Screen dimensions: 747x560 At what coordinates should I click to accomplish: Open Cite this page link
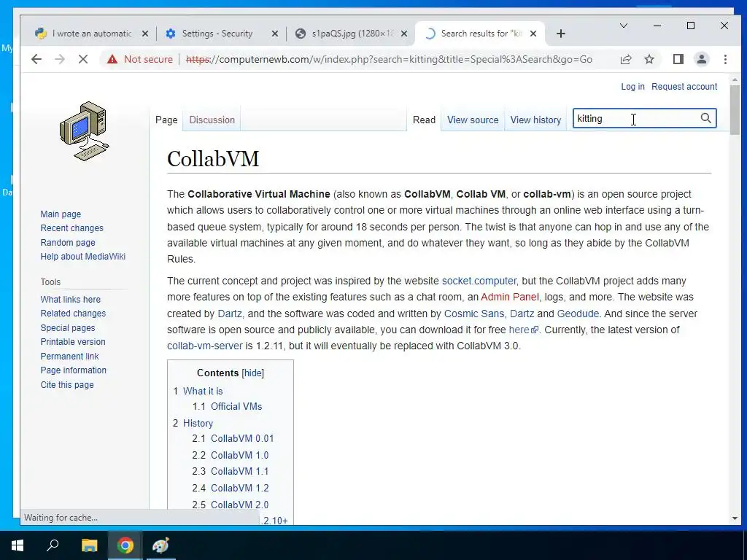point(67,385)
